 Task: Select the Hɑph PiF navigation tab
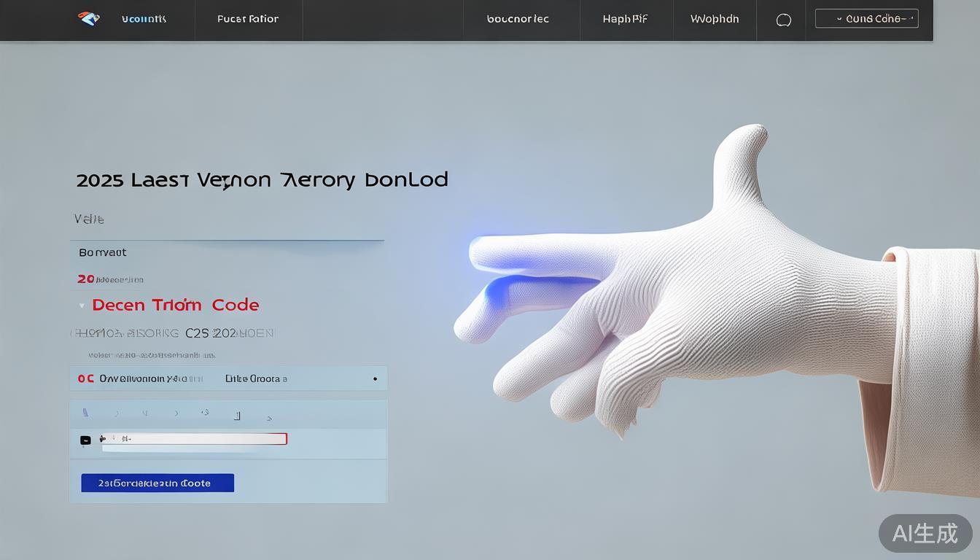[x=625, y=19]
